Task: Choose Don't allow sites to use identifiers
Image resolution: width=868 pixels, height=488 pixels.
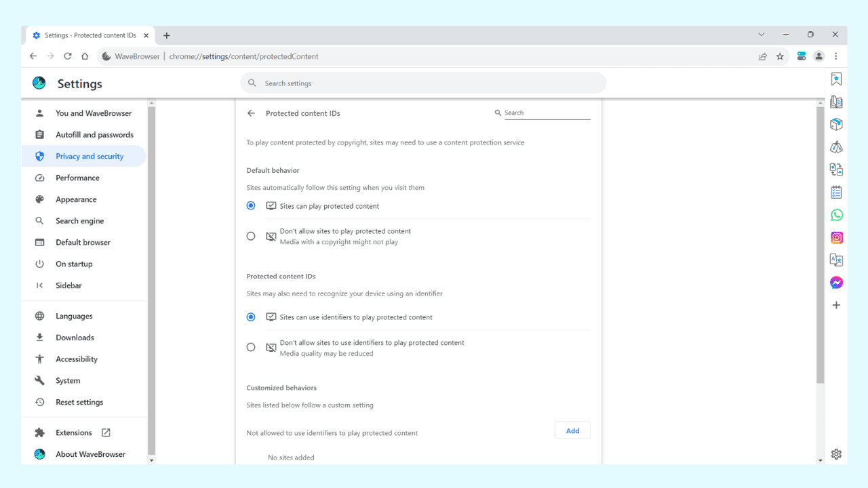Action: 250,347
